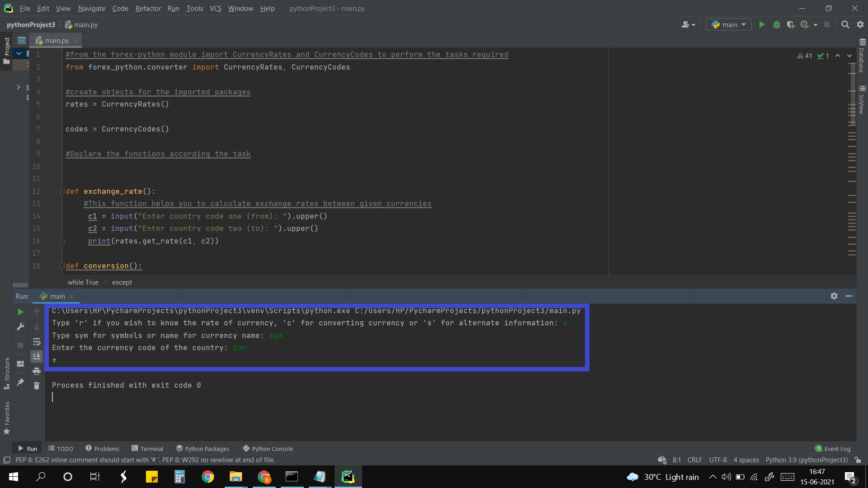Open the profiler run icon
Screen dimensions: 868x488
[805, 24]
